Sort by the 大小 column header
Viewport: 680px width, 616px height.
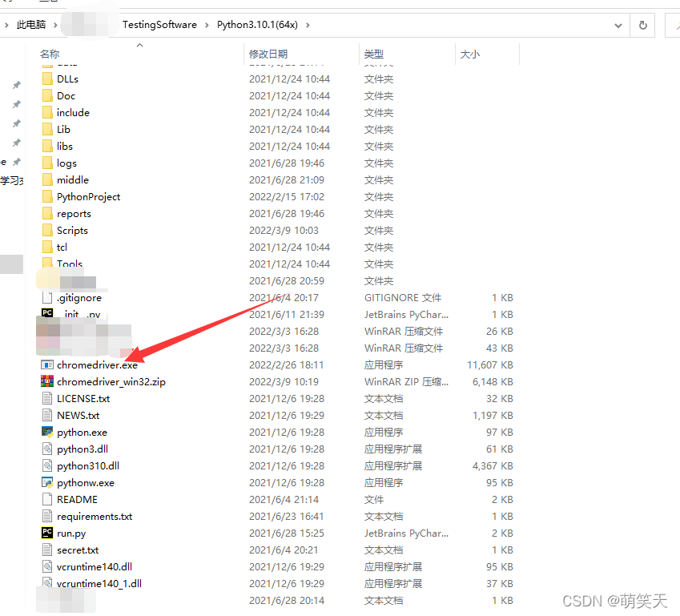click(x=469, y=54)
